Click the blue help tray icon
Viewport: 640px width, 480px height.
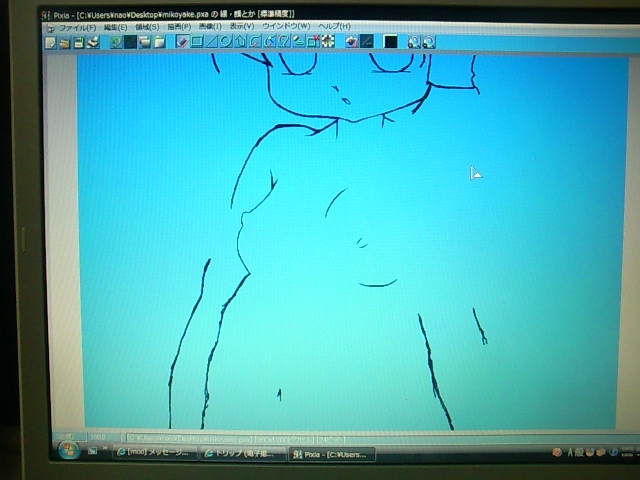613,452
